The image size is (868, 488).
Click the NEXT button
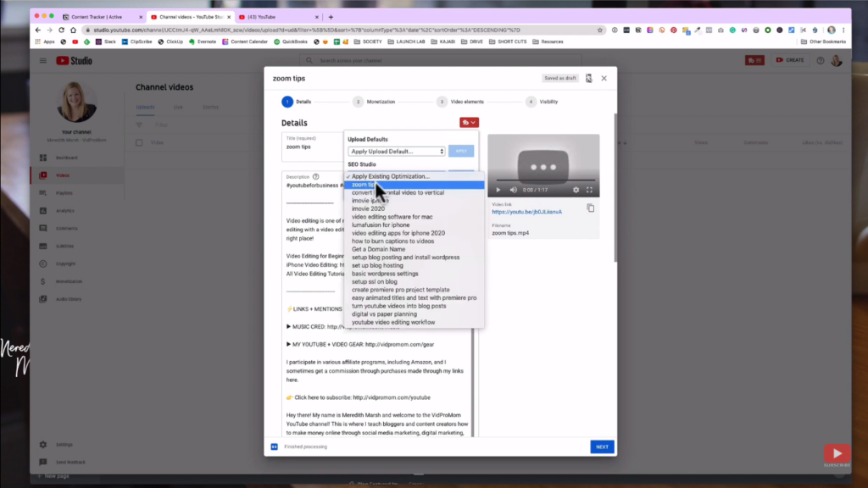click(603, 447)
